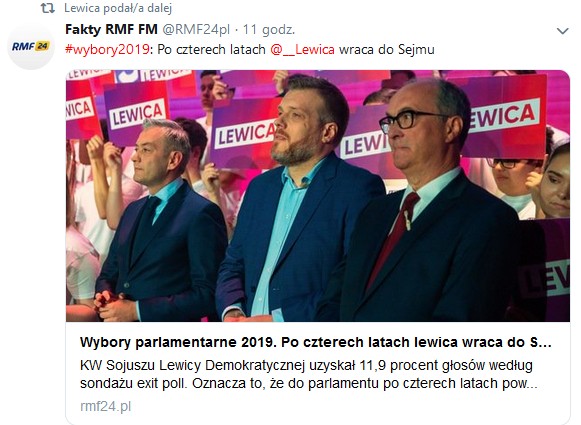Click the card description starting "KW Sojuszu Lewicy"

tap(308, 374)
